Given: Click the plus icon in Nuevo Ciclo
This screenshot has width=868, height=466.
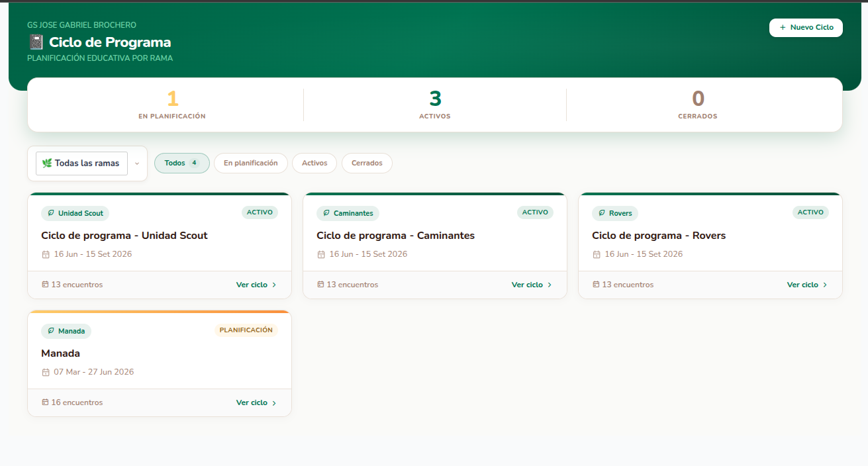Looking at the screenshot, I should 783,28.
